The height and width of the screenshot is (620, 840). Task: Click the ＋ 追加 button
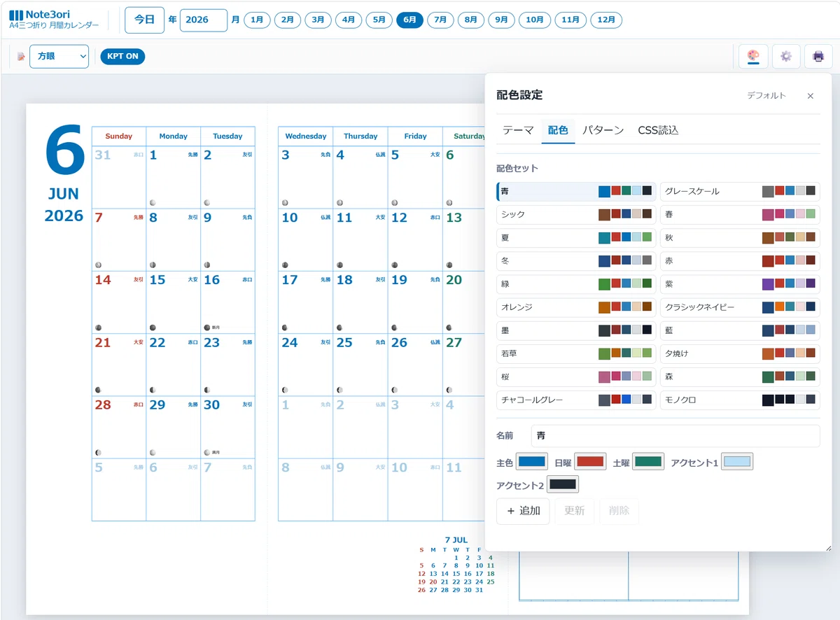[523, 511]
